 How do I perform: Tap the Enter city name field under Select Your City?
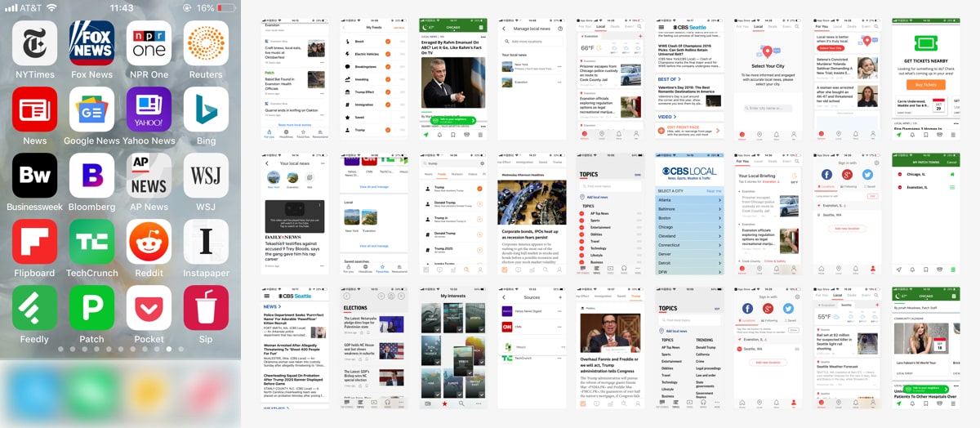(768, 108)
